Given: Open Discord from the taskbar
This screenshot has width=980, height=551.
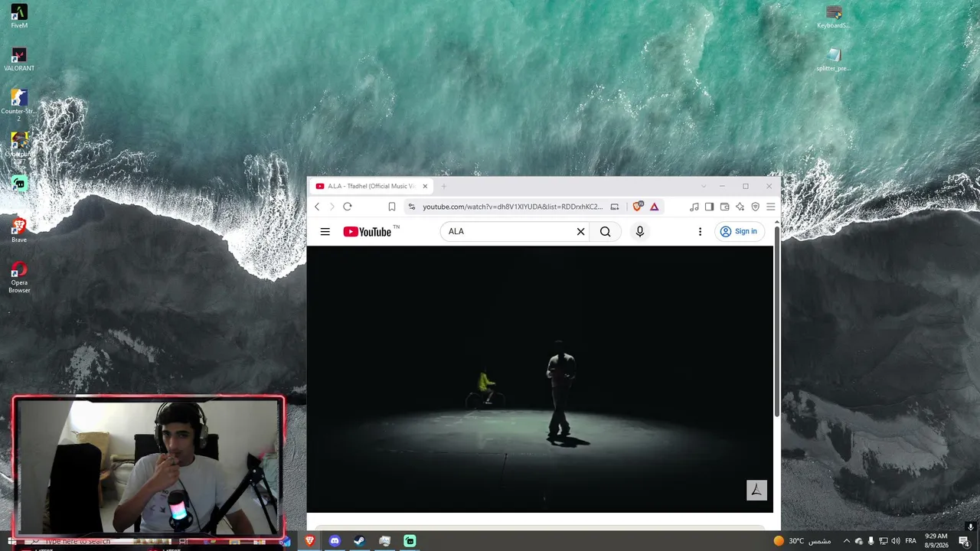Looking at the screenshot, I should [x=335, y=541].
